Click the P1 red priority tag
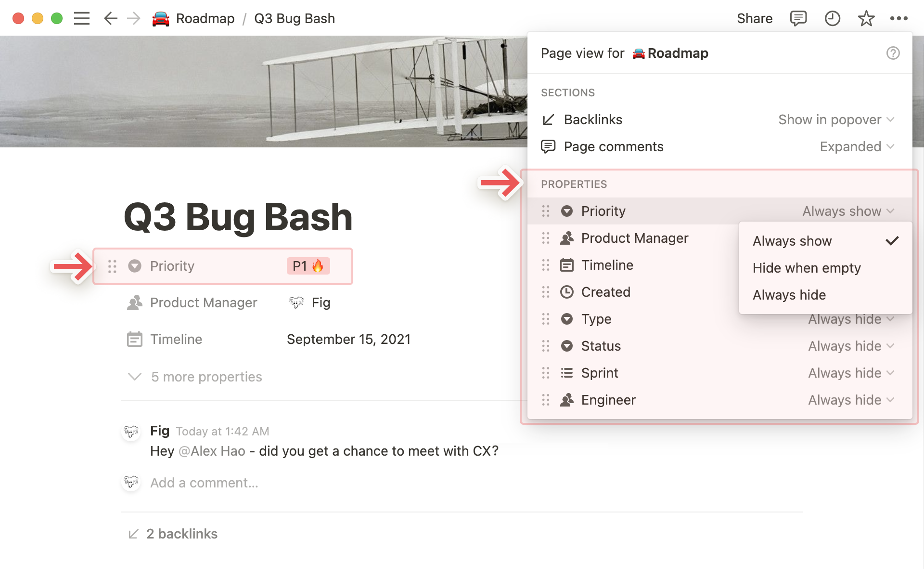 click(308, 266)
